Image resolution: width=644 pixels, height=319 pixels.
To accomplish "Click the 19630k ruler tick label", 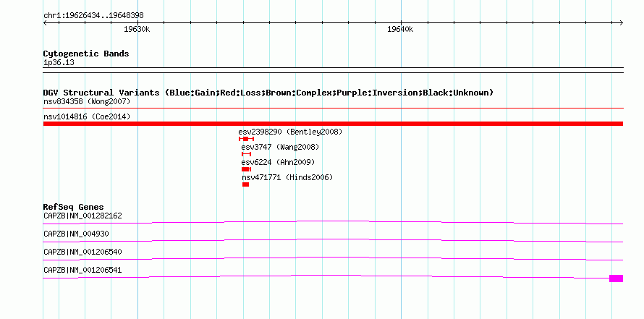I will 137,29.
